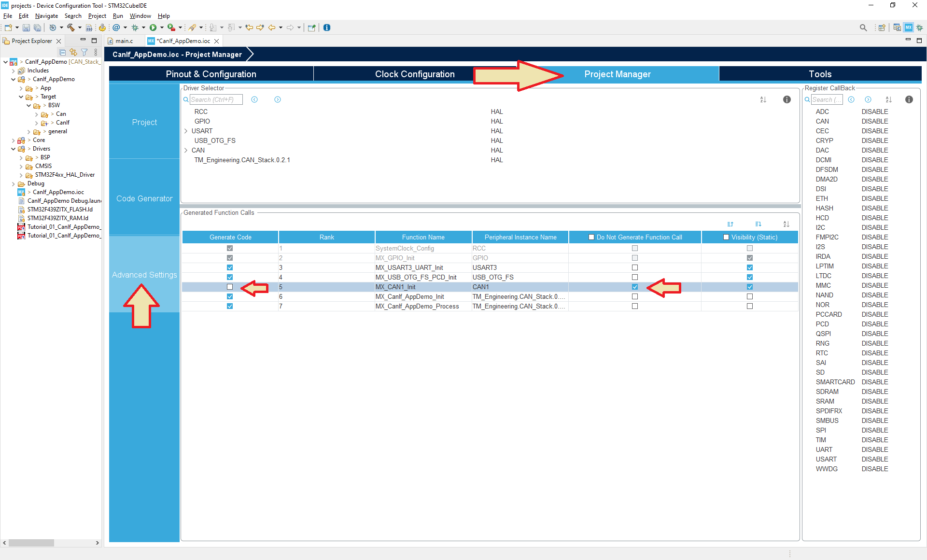Select CanIf_AppDemo.ioc file in Project Explorer
This screenshot has width=927, height=560.
pyautogui.click(x=58, y=192)
